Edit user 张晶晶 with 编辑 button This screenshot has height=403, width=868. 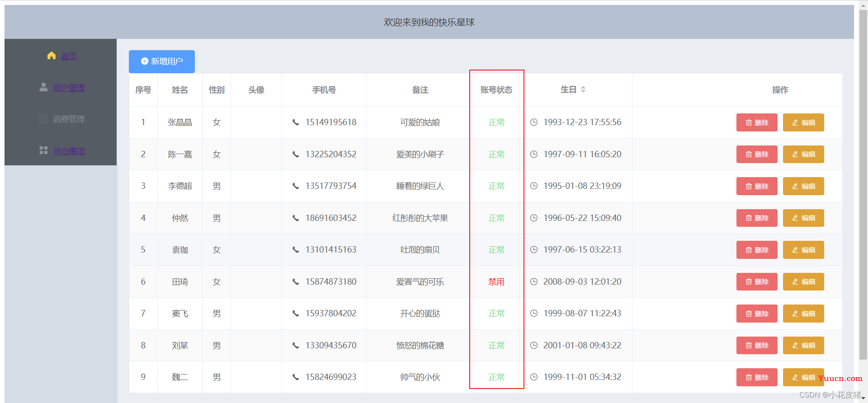click(x=803, y=122)
